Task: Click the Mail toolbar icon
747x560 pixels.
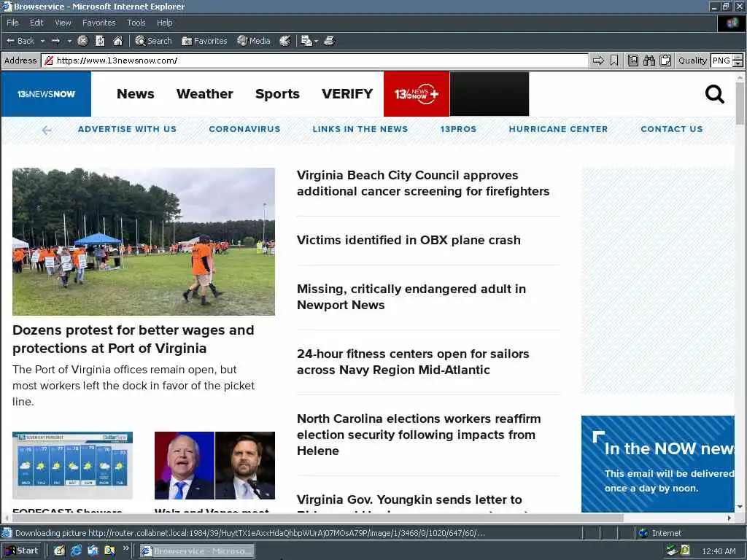Action: tap(306, 41)
